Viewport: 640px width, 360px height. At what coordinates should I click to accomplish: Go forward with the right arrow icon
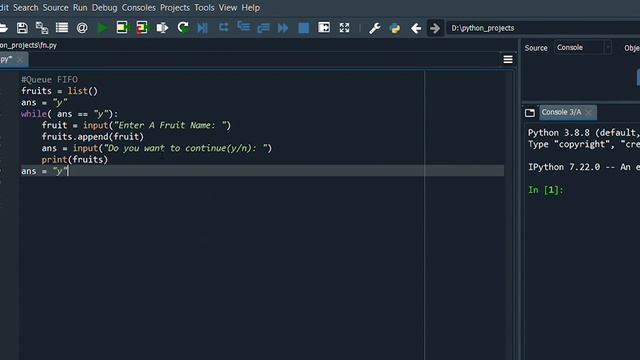pyautogui.click(x=435, y=28)
